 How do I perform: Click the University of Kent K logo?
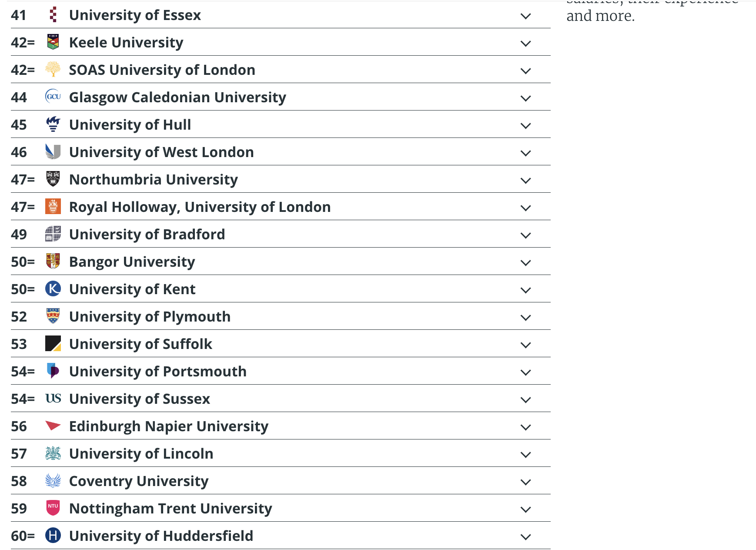tap(53, 289)
